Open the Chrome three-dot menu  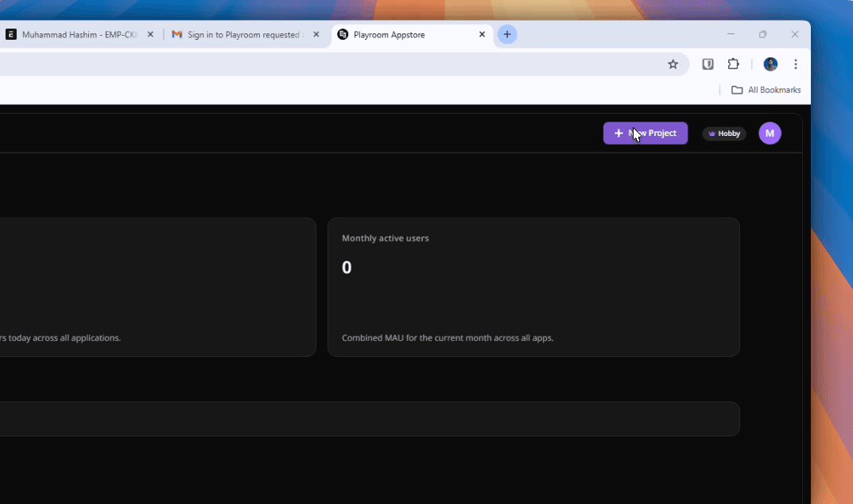[x=795, y=64]
